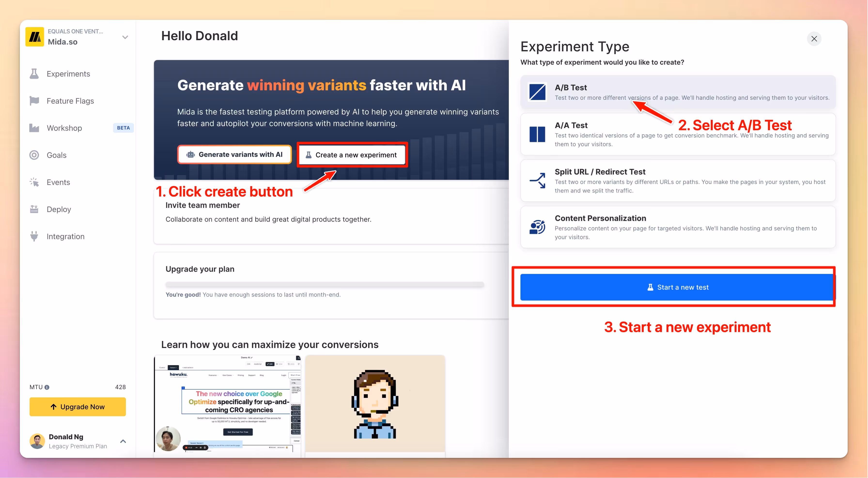Choose Split URL / Redirect Test option
The width and height of the screenshot is (868, 478).
click(x=678, y=181)
